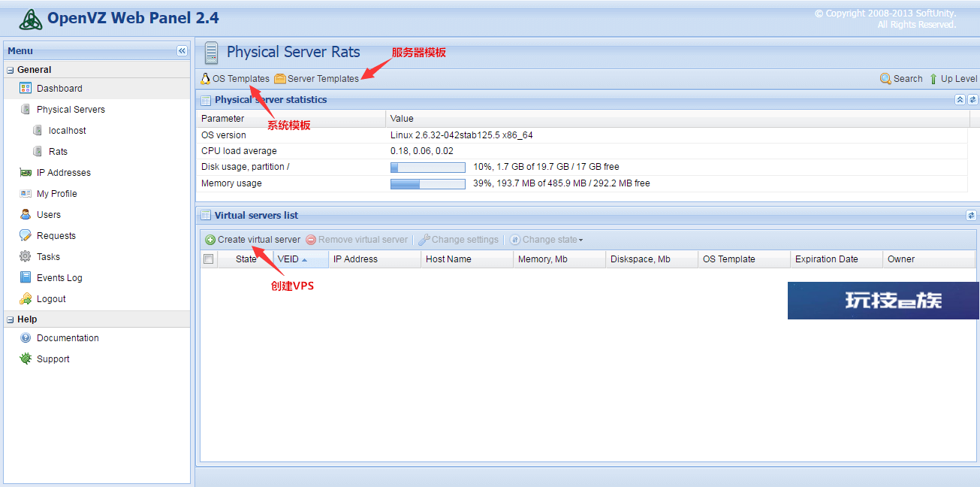The height and width of the screenshot is (487, 980).
Task: Open the Requests menu item
Action: pyautogui.click(x=56, y=235)
